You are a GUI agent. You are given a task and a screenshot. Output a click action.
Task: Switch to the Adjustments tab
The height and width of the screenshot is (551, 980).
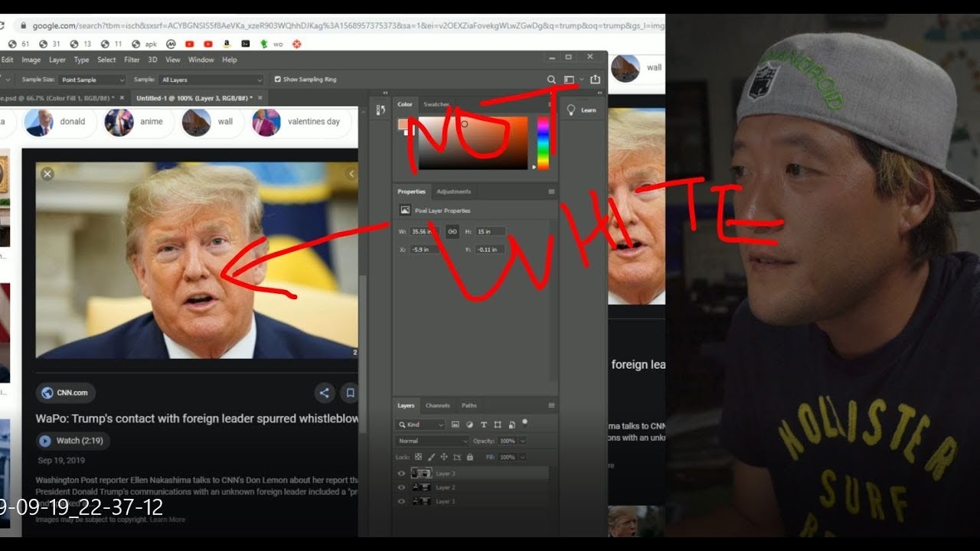pyautogui.click(x=453, y=191)
